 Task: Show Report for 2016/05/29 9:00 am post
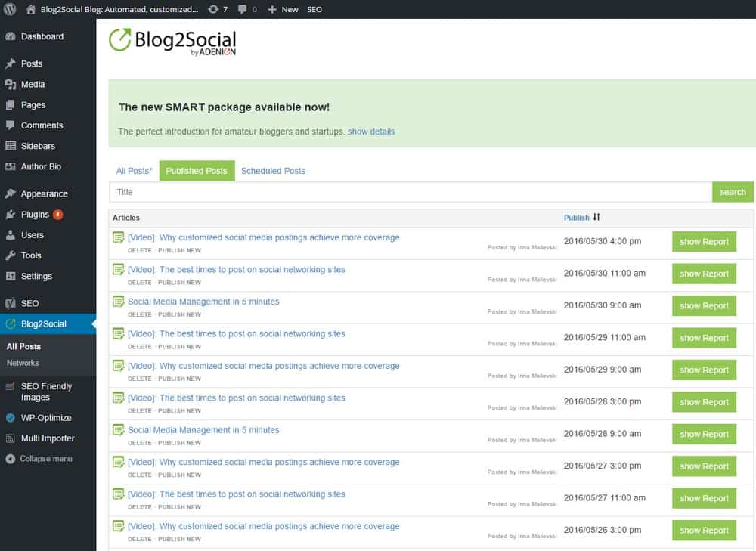click(705, 370)
